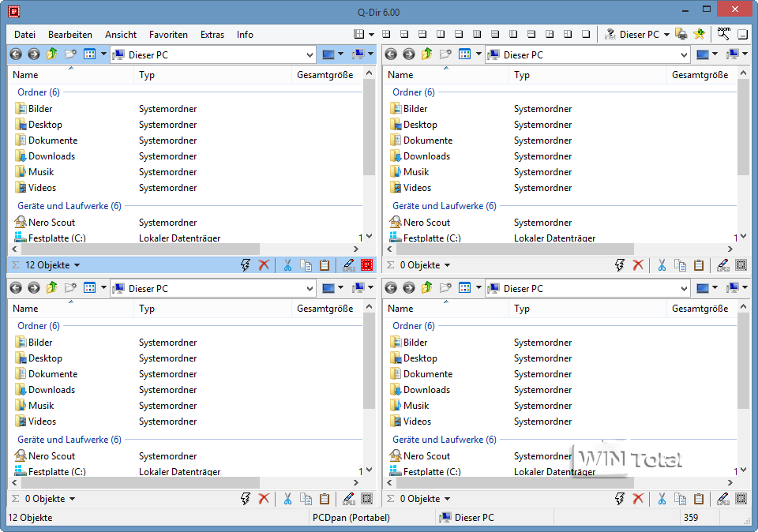Click the add favorite star icon

click(699, 34)
